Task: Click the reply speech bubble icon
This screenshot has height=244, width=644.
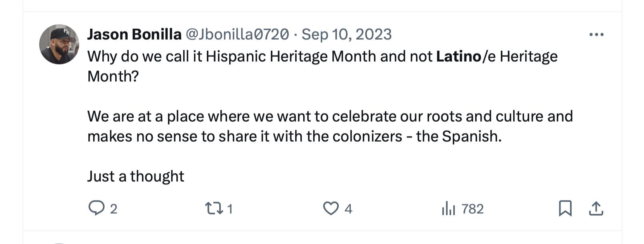Action: click(96, 208)
